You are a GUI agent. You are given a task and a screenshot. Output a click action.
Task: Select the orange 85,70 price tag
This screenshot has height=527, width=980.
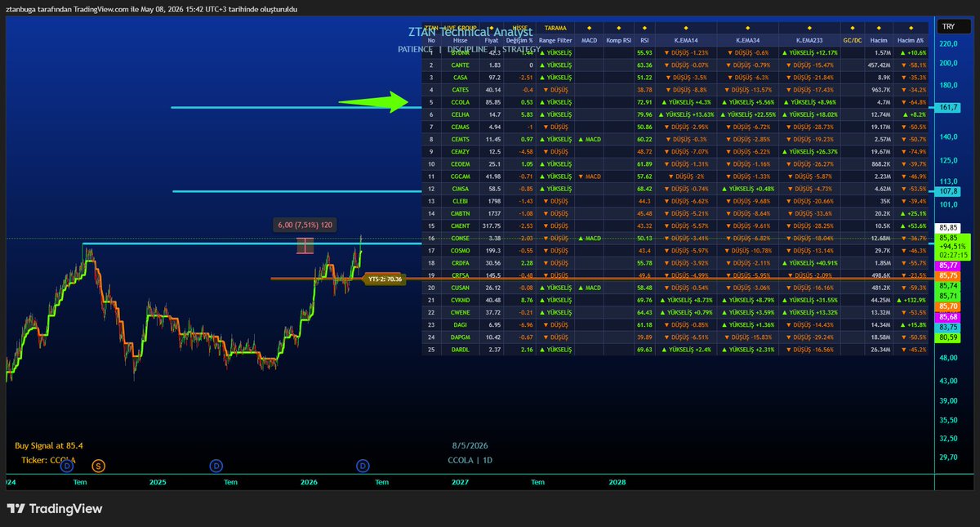[949, 306]
